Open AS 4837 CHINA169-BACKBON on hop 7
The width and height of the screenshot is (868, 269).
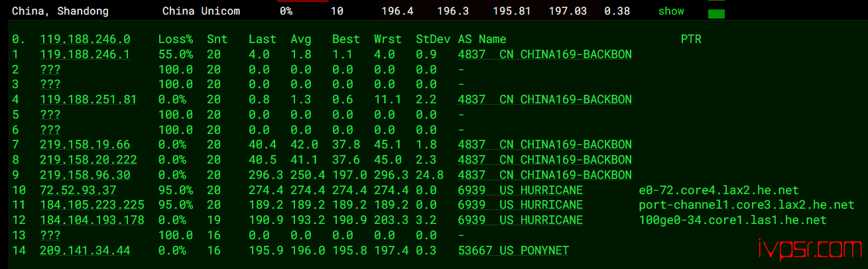(544, 144)
